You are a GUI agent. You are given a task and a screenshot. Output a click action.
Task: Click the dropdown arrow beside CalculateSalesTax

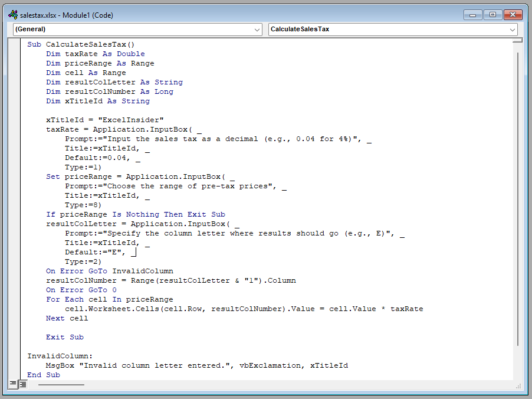[x=513, y=29]
